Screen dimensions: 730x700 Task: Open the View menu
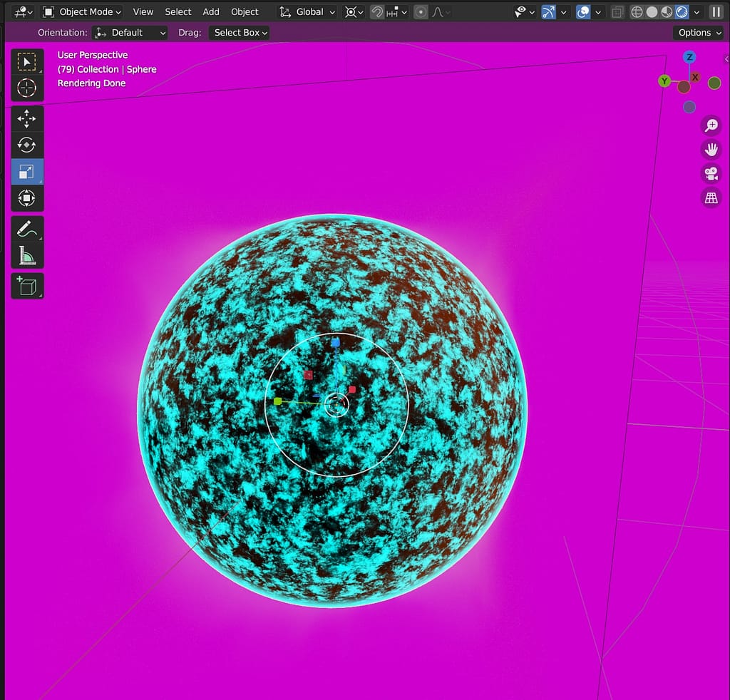(x=143, y=12)
